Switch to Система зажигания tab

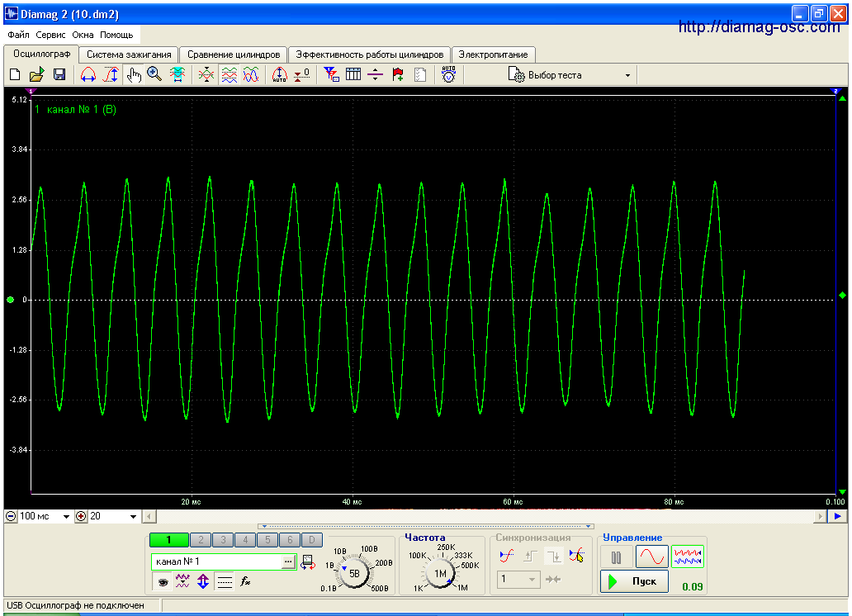(129, 54)
